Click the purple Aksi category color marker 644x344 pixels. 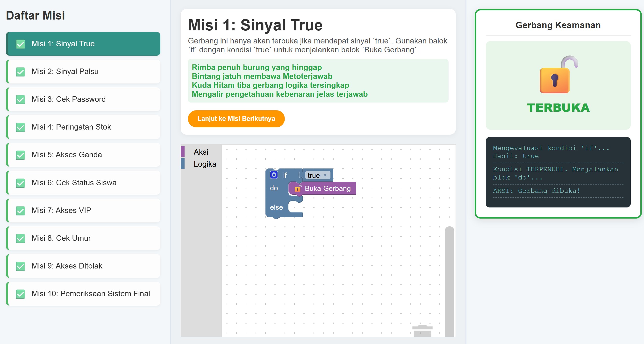coord(183,151)
